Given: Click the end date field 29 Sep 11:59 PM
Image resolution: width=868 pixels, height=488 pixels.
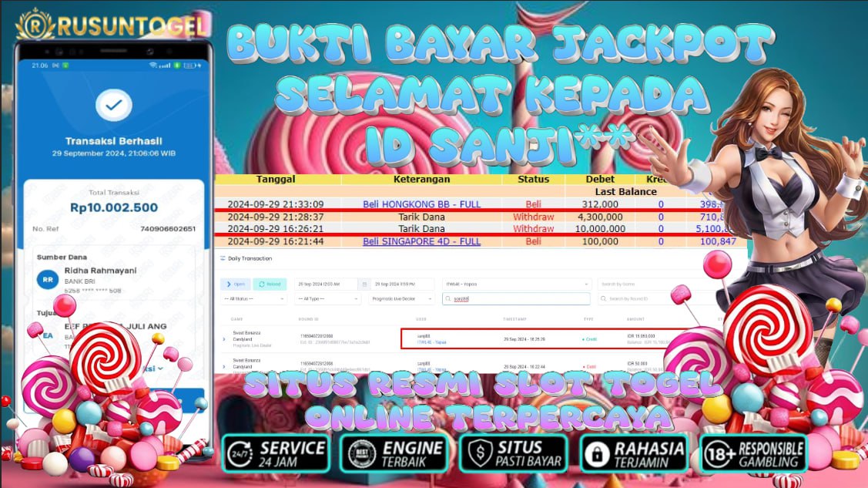Looking at the screenshot, I should [402, 284].
